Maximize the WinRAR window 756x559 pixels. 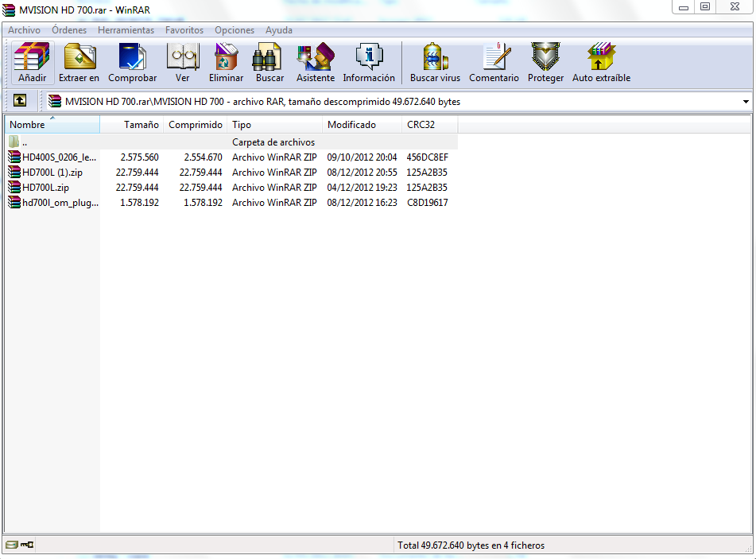705,6
